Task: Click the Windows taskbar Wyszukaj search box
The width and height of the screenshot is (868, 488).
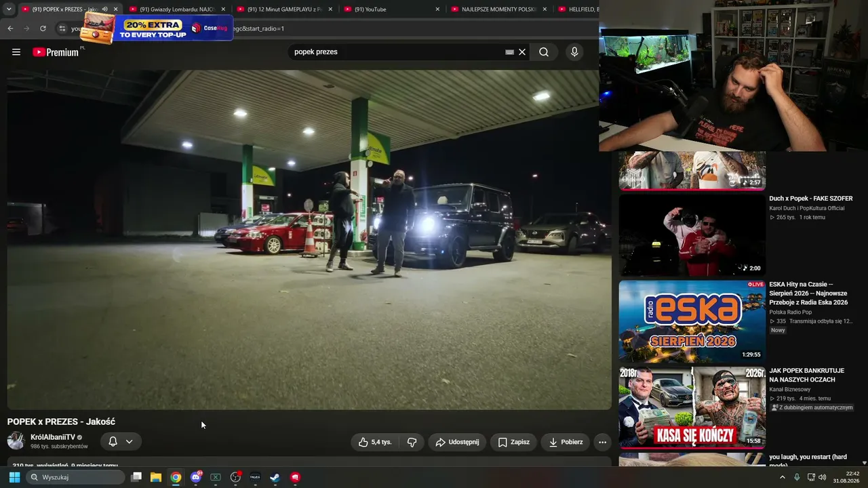Action: tap(75, 477)
